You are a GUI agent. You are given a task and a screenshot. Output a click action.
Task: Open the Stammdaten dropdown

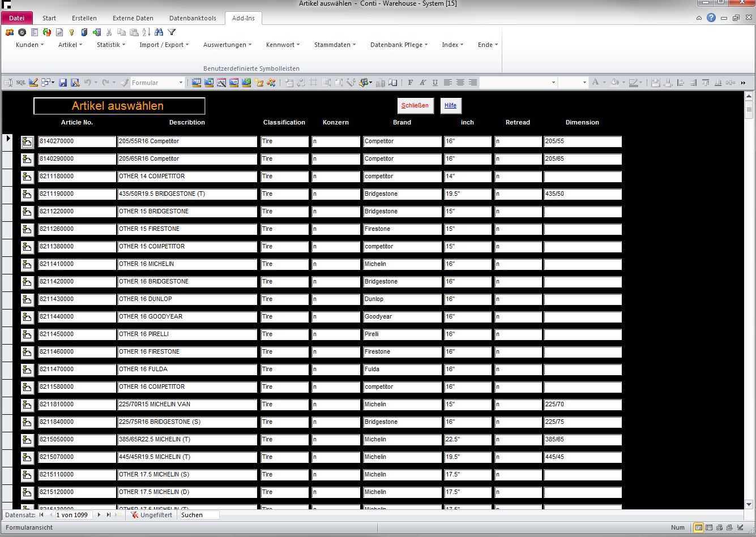click(335, 45)
